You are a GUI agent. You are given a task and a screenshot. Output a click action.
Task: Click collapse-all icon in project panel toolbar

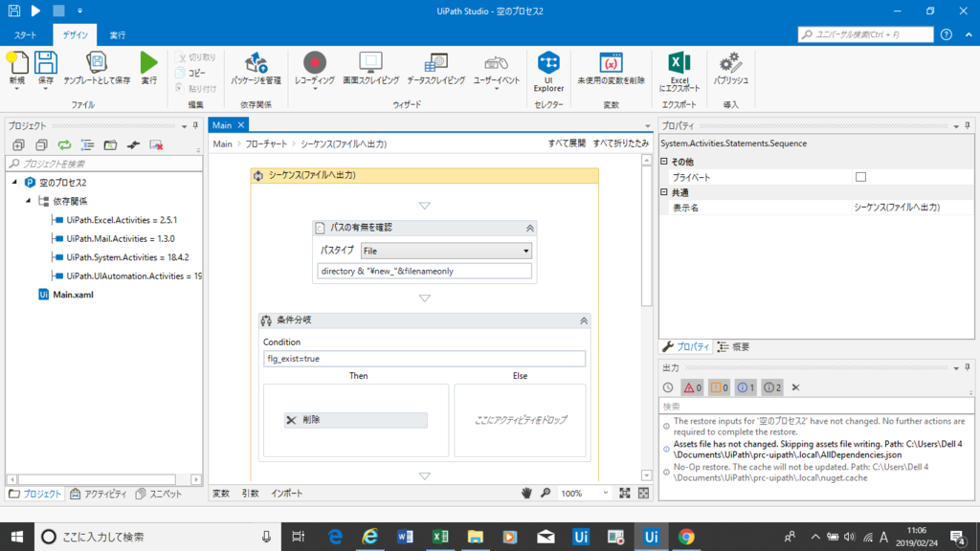[41, 145]
